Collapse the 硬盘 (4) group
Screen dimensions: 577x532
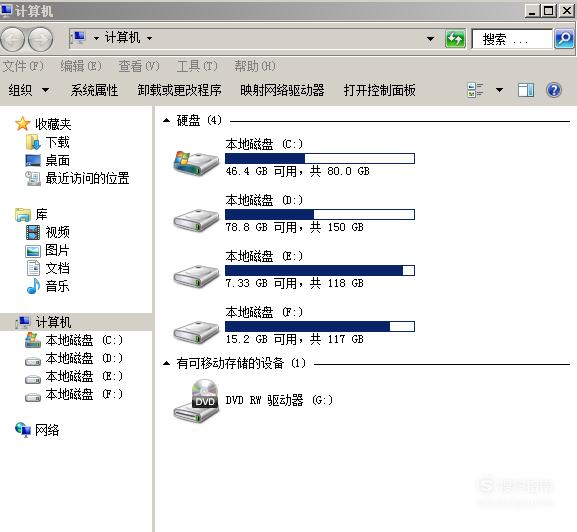167,120
